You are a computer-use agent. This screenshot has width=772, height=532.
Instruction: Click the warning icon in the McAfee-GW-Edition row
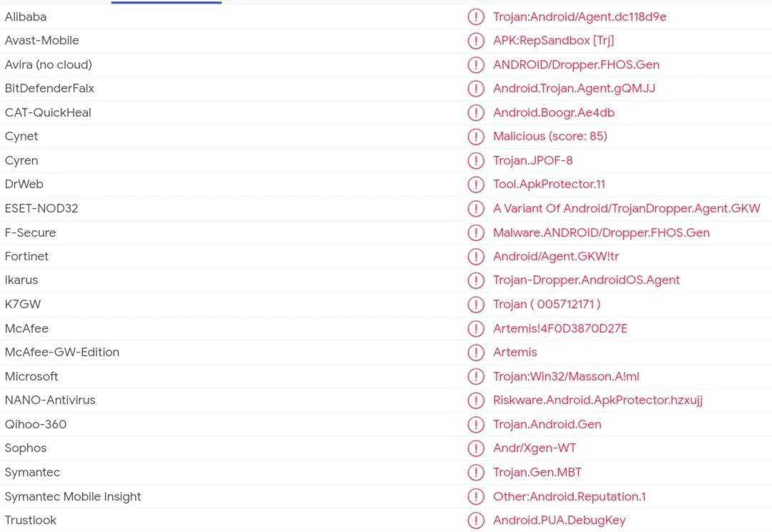(476, 353)
